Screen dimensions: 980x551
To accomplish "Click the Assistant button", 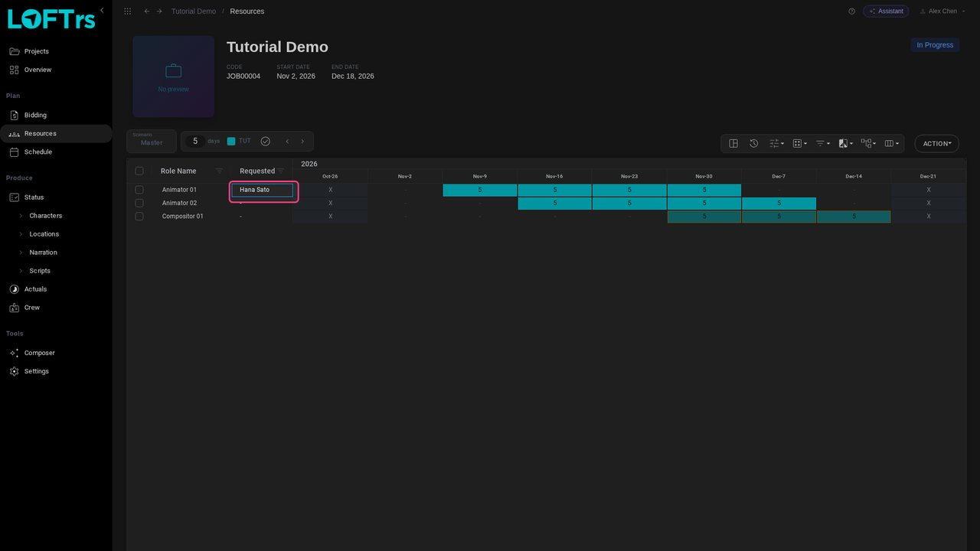I will (x=886, y=11).
